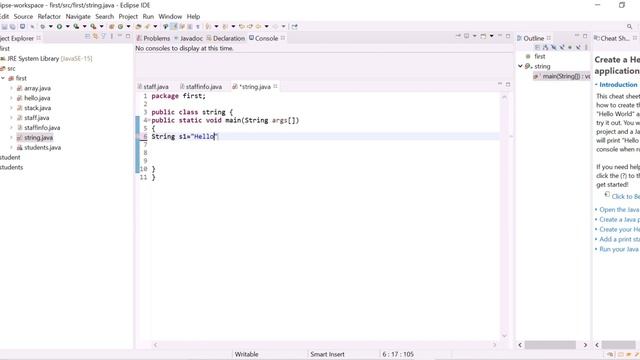The height and width of the screenshot is (360, 640).
Task: Click the Project Explorer filter icon
Action: pos(103,36)
